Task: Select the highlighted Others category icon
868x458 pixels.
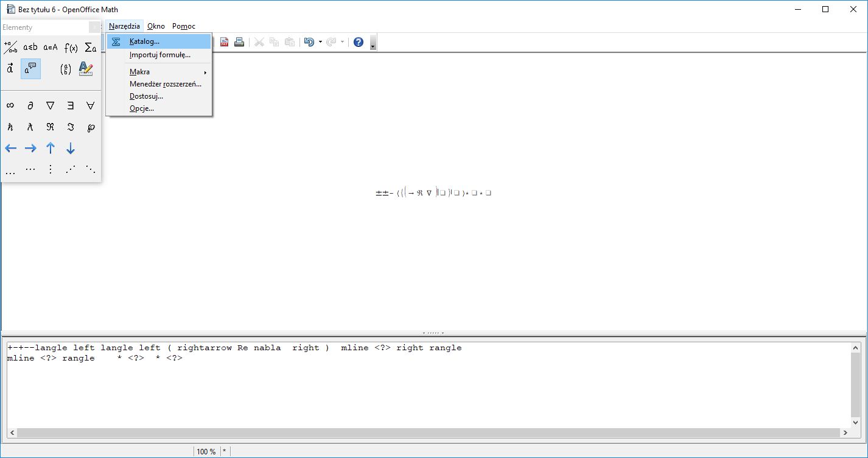Action: coord(30,69)
